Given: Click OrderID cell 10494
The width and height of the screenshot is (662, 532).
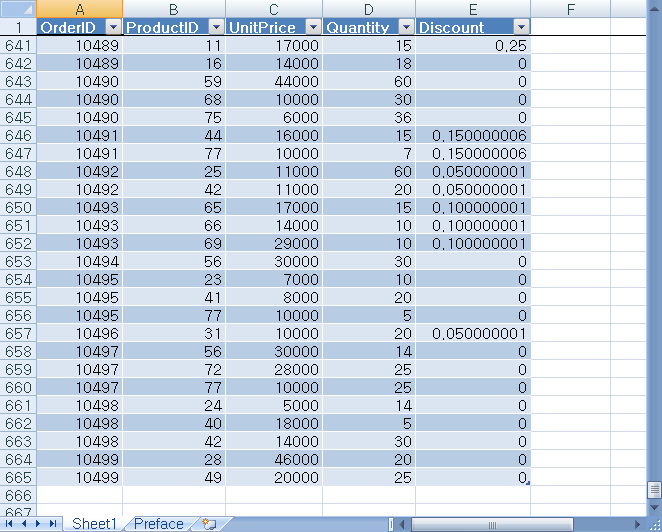Looking at the screenshot, I should [x=80, y=261].
